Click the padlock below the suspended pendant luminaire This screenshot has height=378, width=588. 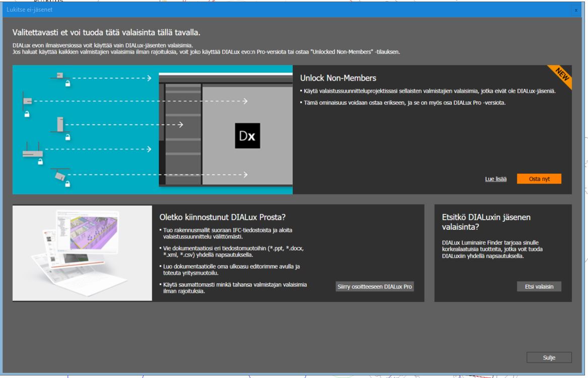coord(41,161)
